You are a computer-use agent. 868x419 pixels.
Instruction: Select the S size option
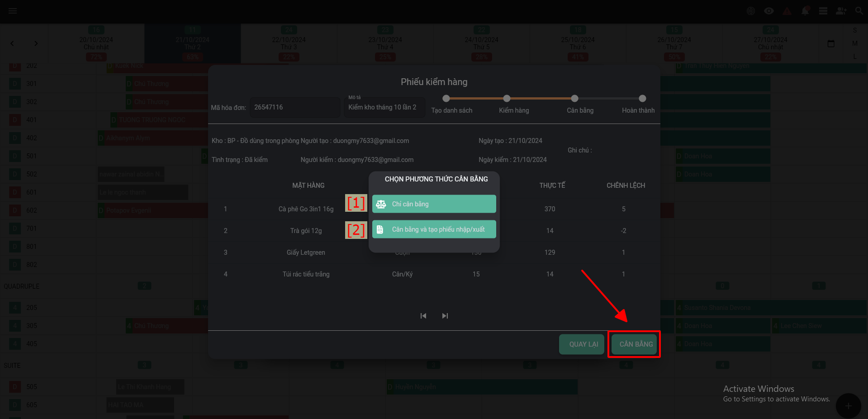tap(855, 30)
